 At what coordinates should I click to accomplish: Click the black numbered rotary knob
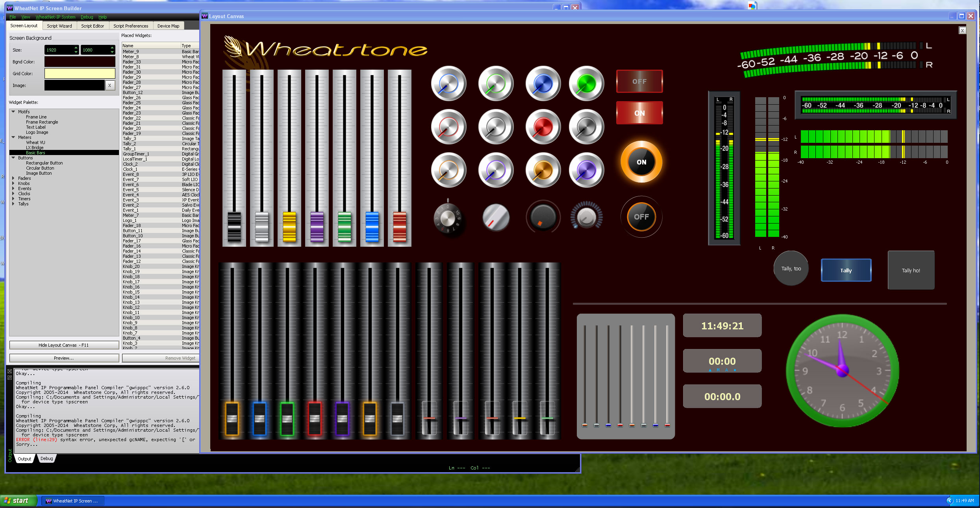click(x=447, y=217)
